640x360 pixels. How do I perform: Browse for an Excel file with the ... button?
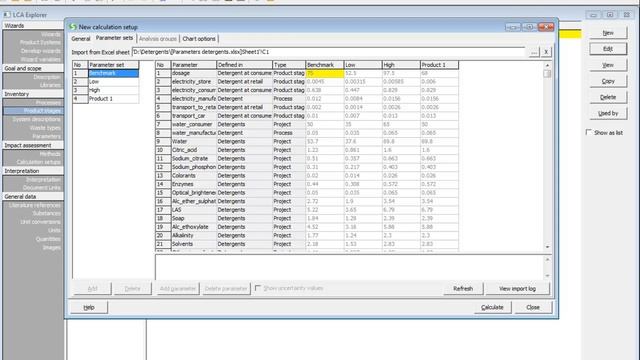pyautogui.click(x=533, y=52)
